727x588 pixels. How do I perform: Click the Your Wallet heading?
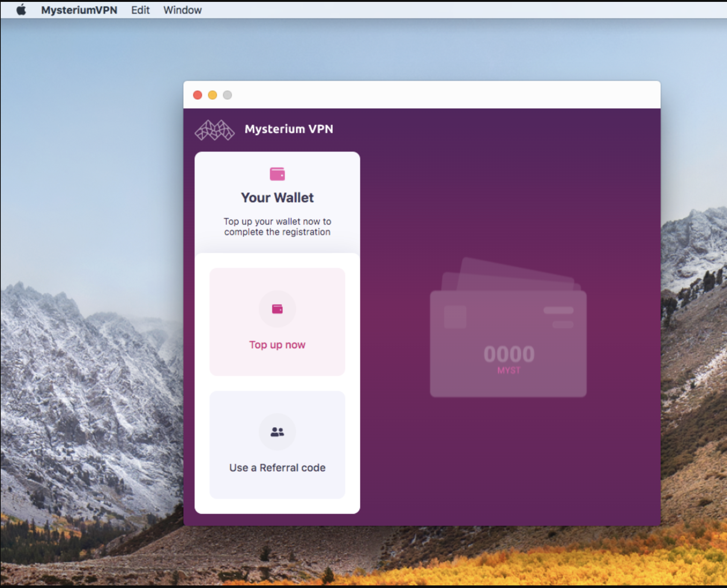coord(277,197)
